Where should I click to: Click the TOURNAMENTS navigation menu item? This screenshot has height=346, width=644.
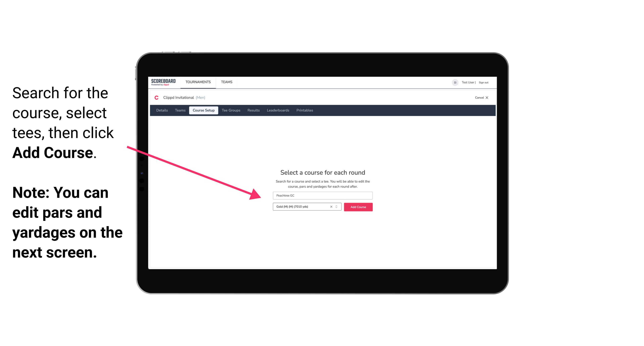198,82
